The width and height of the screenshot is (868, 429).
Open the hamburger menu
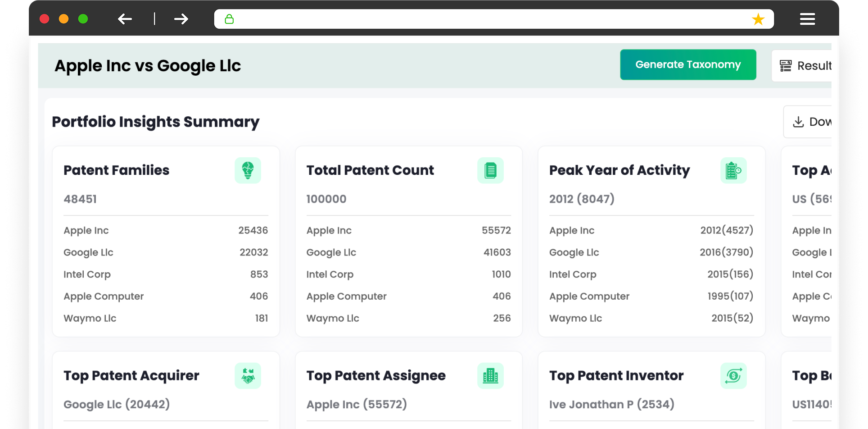[807, 19]
